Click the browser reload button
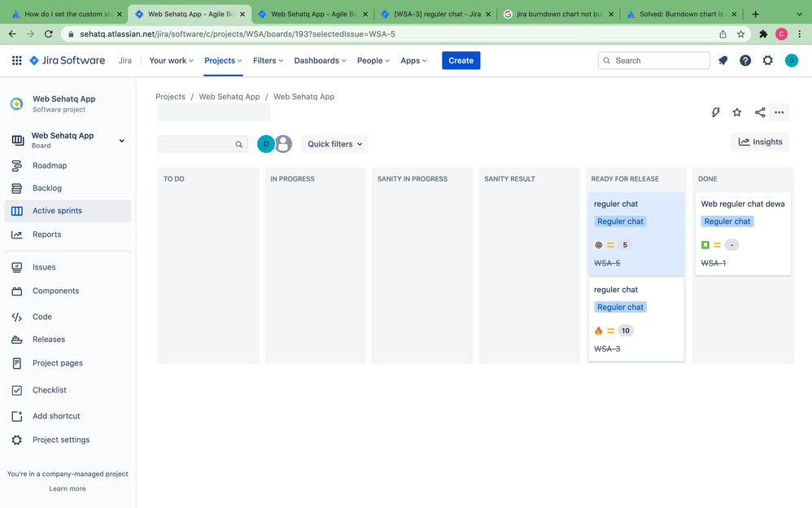Image resolution: width=812 pixels, height=508 pixels. [49, 34]
